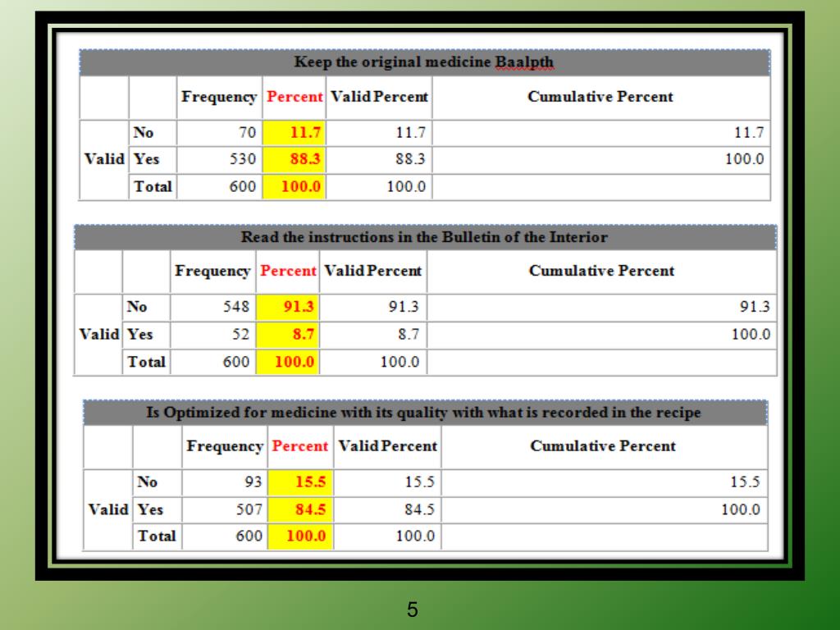Screen dimensions: 840x630
Task: Click Cumulative Percent header in the Baalpth table
Action: 600,97
